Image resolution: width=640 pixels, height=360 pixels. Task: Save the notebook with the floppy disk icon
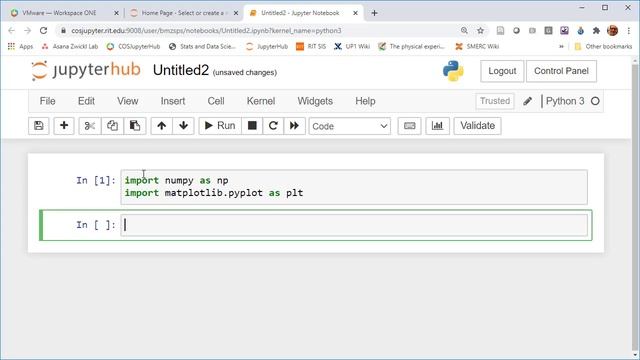pyautogui.click(x=39, y=126)
